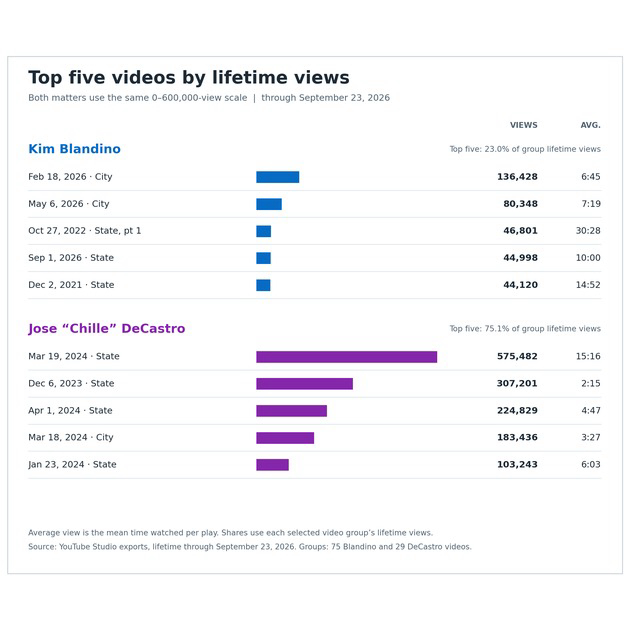Viewport: 630px width, 630px height.
Task: Click the 136,428 views value
Action: coord(517,177)
